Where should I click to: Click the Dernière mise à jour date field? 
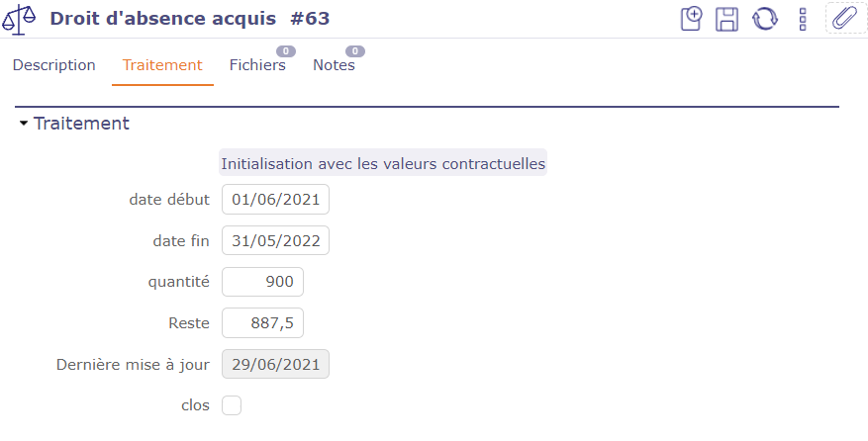pos(275,364)
